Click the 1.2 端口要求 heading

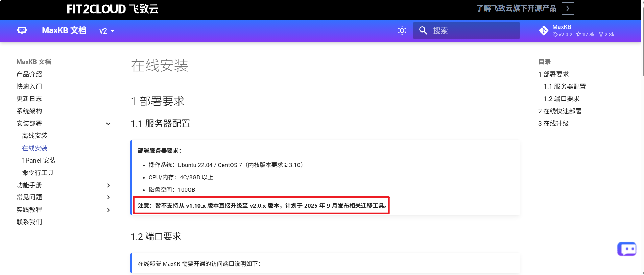[156, 236]
